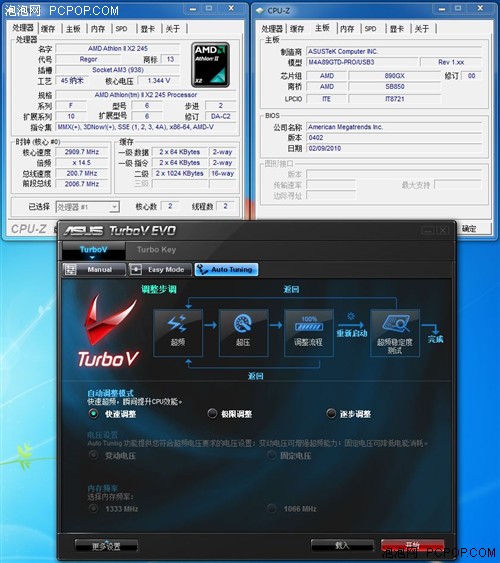Open 关于 tab in left CPU-Z window
This screenshot has width=500, height=563.
[x=173, y=29]
